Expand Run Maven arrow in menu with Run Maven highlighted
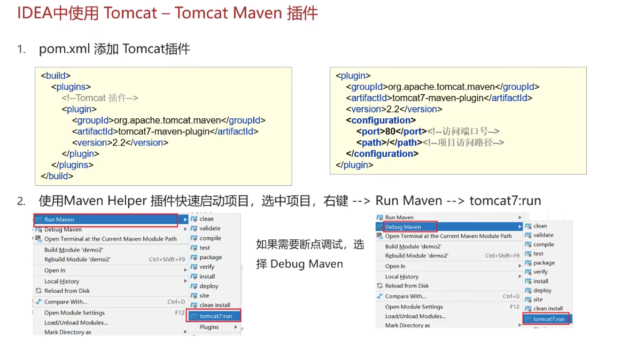Image resolution: width=644 pixels, height=342 pixels. pyautogui.click(x=186, y=219)
